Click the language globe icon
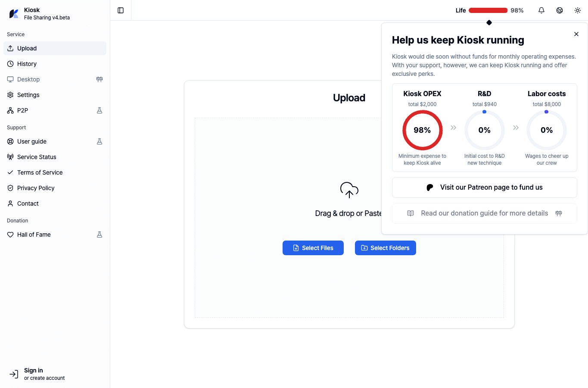Screen dimensions: 588x388 pos(560,10)
